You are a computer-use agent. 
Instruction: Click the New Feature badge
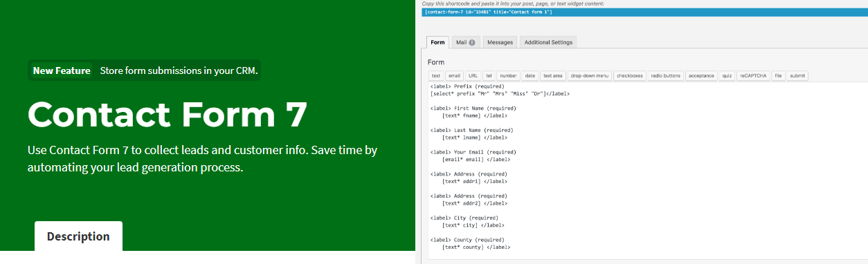(x=62, y=70)
